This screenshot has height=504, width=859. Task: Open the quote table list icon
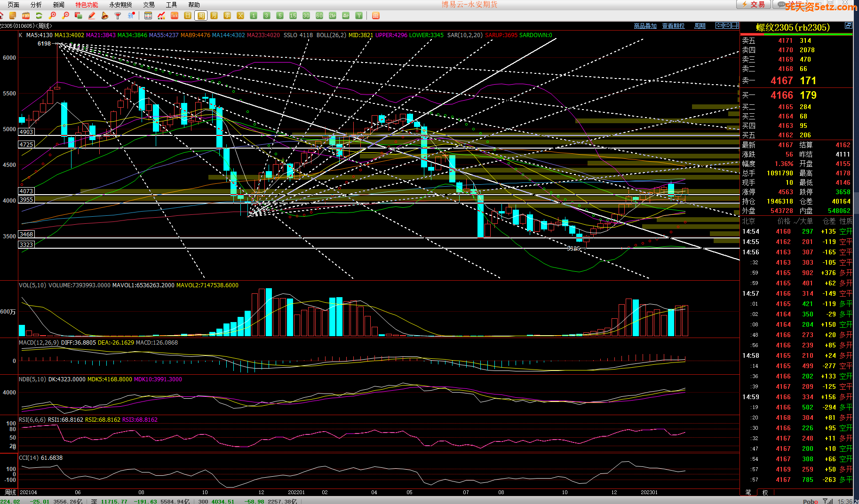[148, 16]
